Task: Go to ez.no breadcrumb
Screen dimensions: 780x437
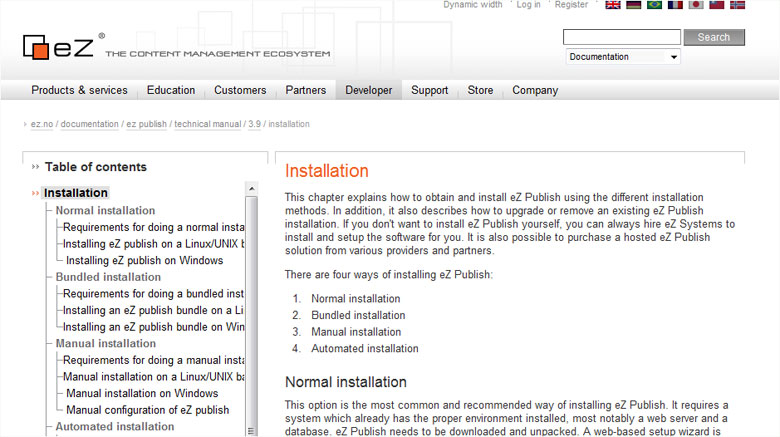Action: (x=42, y=124)
